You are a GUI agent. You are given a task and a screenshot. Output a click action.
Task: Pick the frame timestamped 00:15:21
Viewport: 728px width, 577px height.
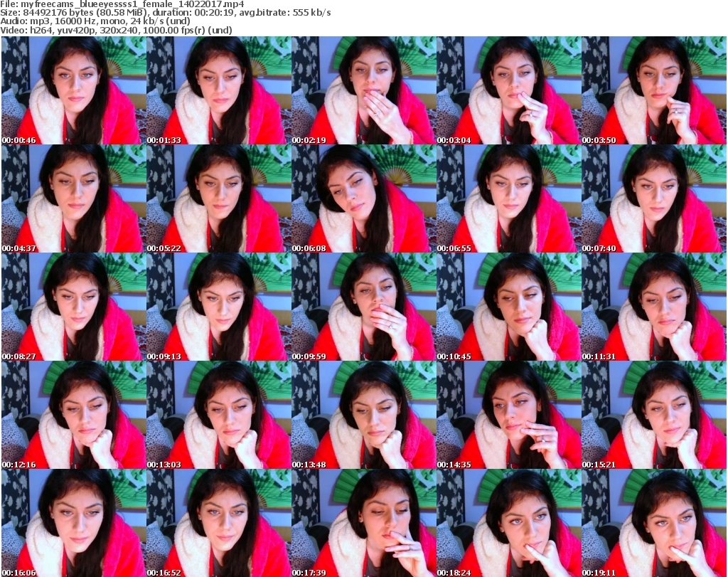(x=654, y=415)
